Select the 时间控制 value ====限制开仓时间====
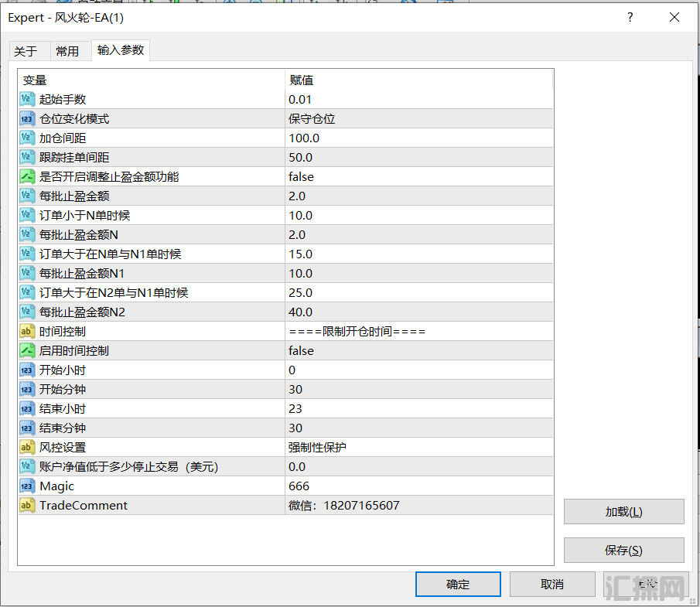 418,331
